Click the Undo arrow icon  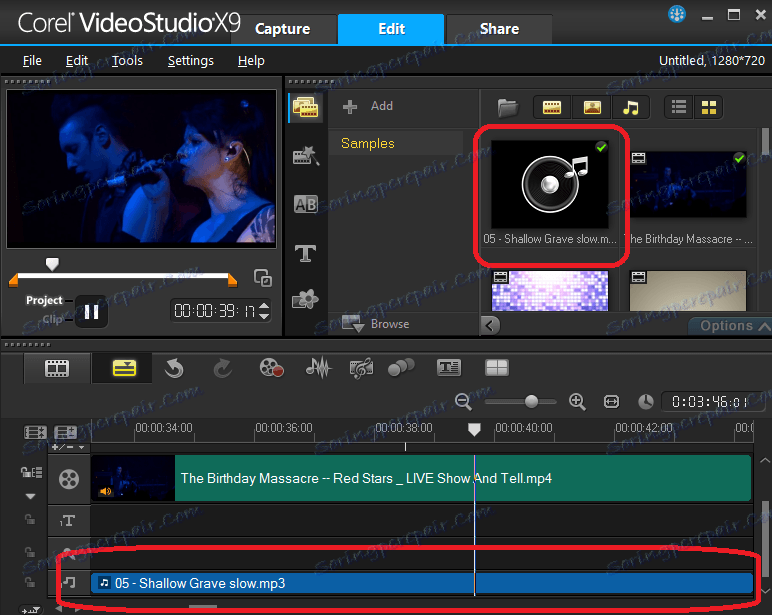coord(174,368)
